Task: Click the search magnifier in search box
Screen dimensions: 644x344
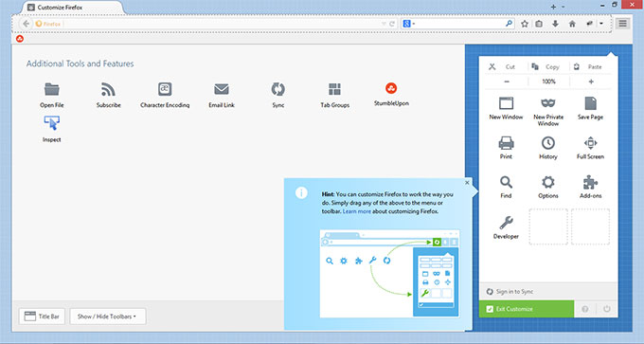Action: (x=509, y=24)
